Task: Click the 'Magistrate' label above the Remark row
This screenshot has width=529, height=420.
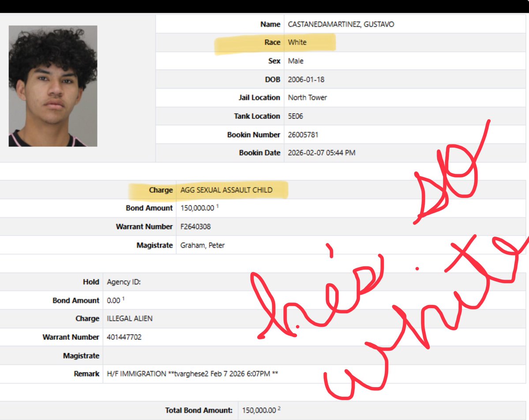Action: coord(81,356)
